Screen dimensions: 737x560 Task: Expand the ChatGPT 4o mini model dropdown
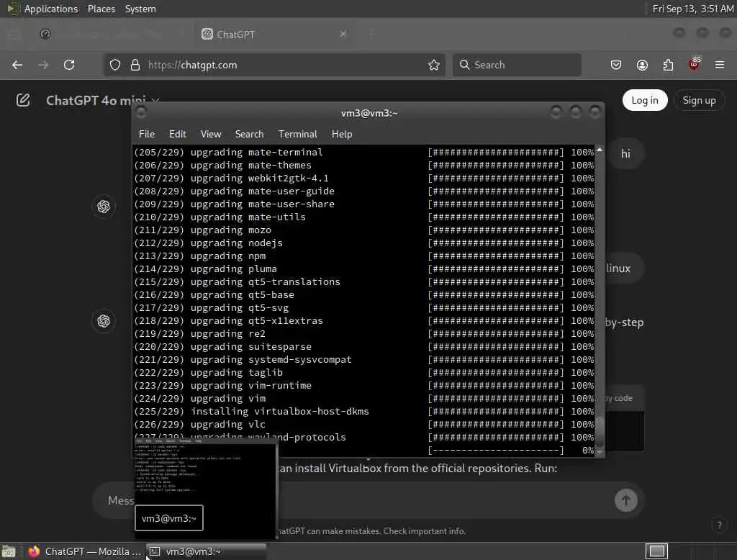(103, 101)
